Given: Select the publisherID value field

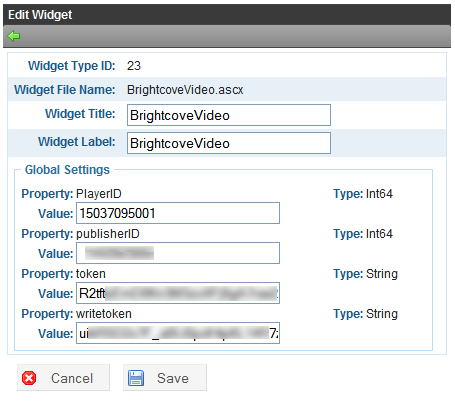Looking at the screenshot, I should click(x=178, y=253).
